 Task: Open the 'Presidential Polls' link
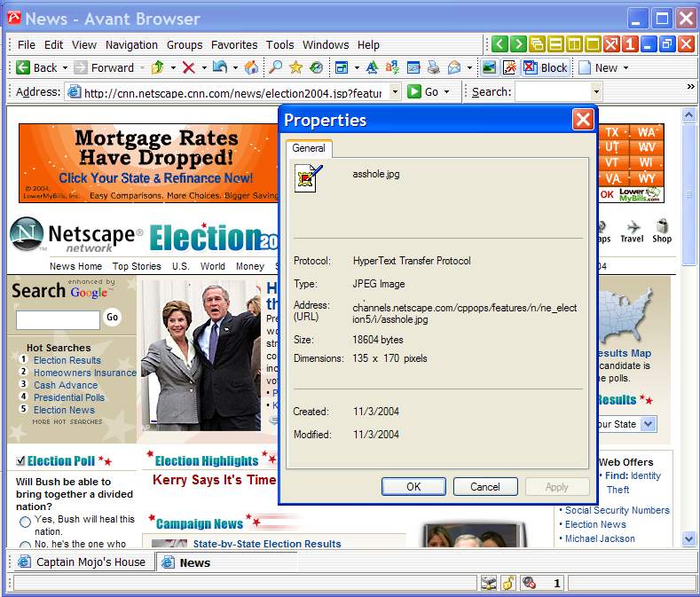[x=69, y=397]
